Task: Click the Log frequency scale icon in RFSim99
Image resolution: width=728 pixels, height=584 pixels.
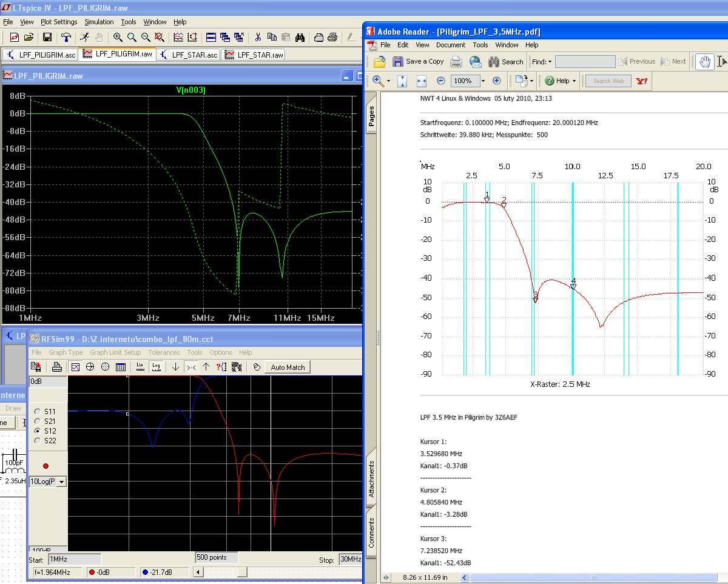Action: (x=157, y=367)
